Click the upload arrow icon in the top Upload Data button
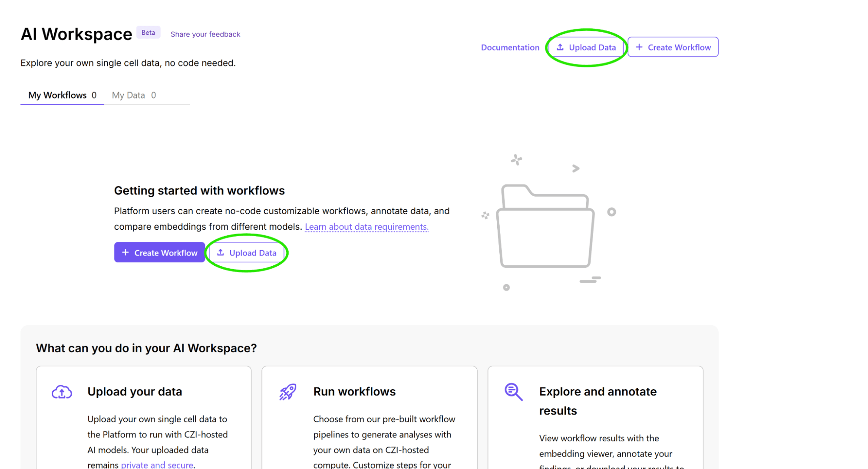The image size is (868, 469). [560, 47]
